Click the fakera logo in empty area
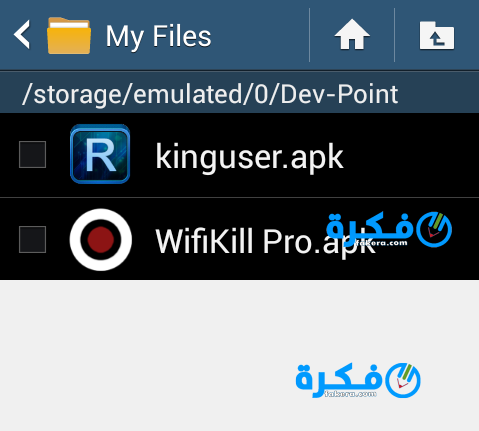The width and height of the screenshot is (479, 431). tap(358, 380)
